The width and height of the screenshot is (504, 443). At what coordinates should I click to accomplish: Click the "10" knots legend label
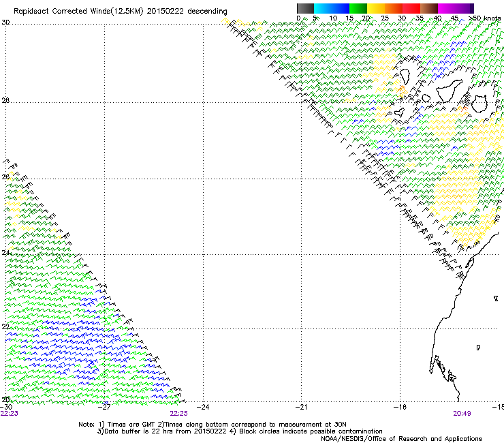tap(333, 18)
